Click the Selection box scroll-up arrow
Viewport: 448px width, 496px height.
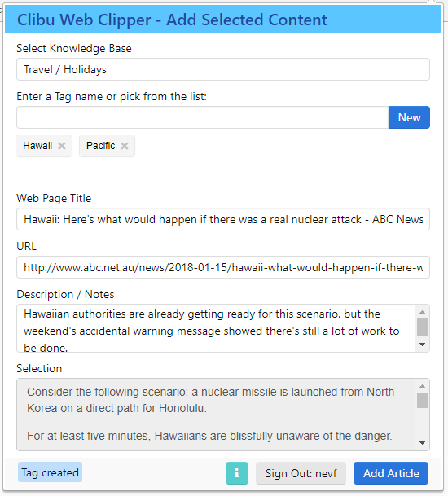(422, 386)
